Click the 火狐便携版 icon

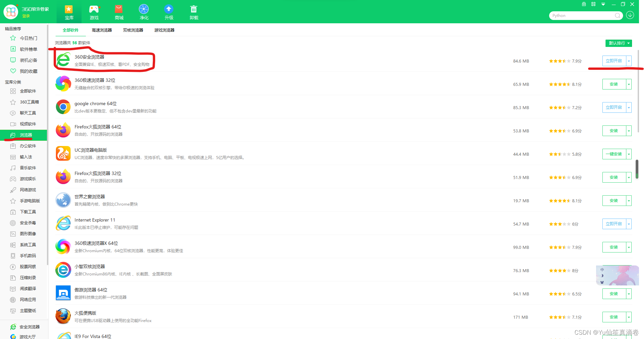pos(63,316)
